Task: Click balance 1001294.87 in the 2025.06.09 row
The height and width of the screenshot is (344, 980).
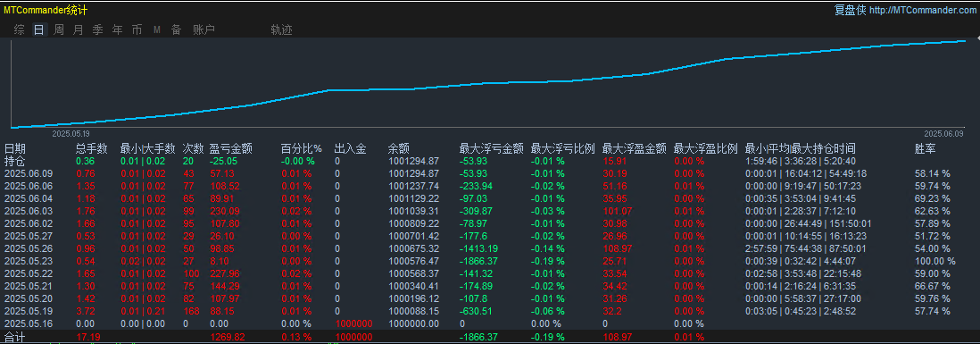Action: (x=414, y=173)
